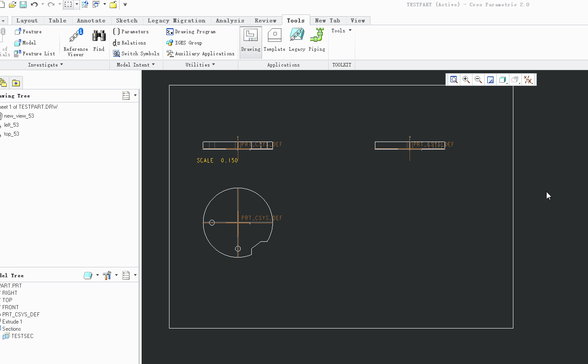The width and height of the screenshot is (588, 364).
Task: Open selection box dropdown arrow
Action: [x=77, y=4]
